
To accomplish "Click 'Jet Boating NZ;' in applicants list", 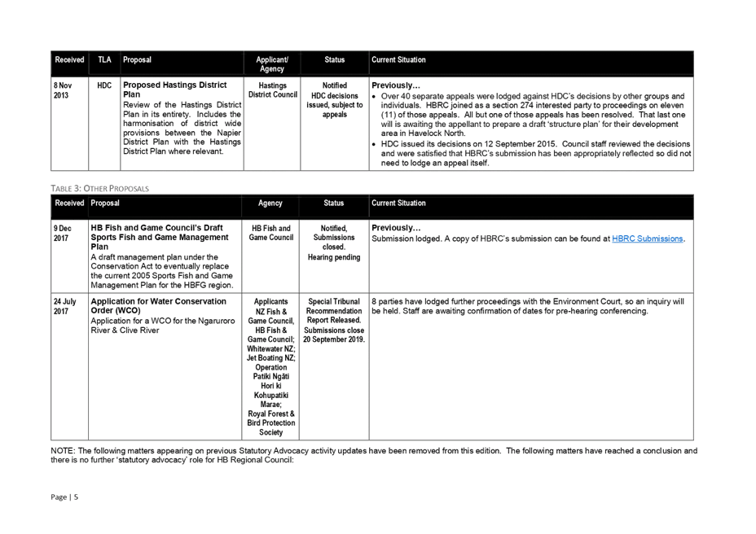I will 271,357.
